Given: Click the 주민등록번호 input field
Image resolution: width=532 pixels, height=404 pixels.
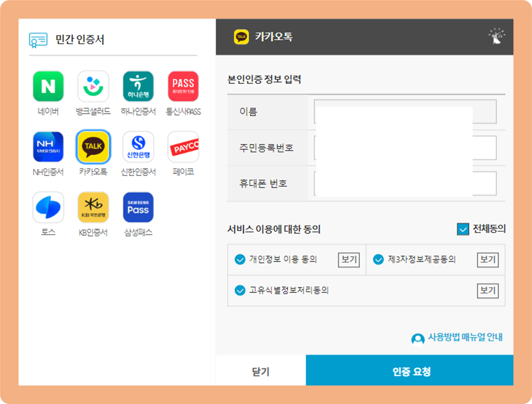Looking at the screenshot, I should coord(405,148).
